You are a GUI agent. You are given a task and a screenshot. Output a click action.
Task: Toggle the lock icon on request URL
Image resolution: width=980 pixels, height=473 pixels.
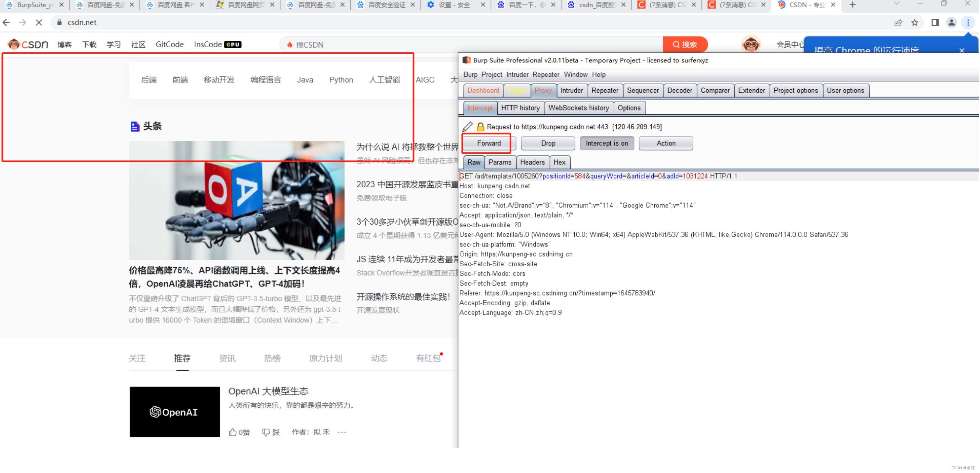pos(481,127)
